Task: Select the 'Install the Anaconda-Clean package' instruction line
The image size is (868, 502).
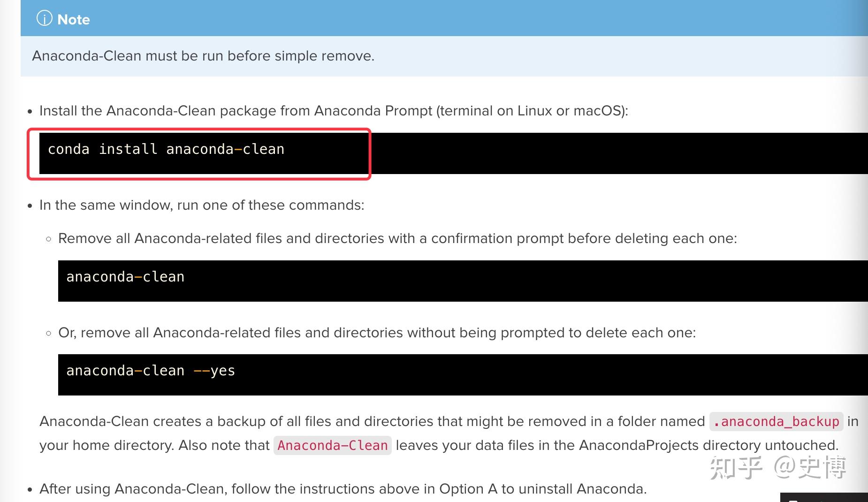Action: 333,111
